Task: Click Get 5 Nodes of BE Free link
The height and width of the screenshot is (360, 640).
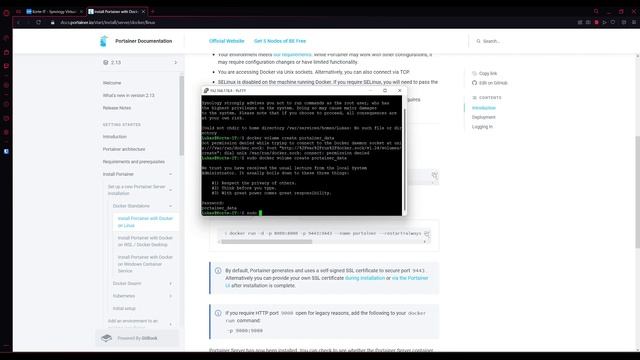Action: click(x=280, y=41)
